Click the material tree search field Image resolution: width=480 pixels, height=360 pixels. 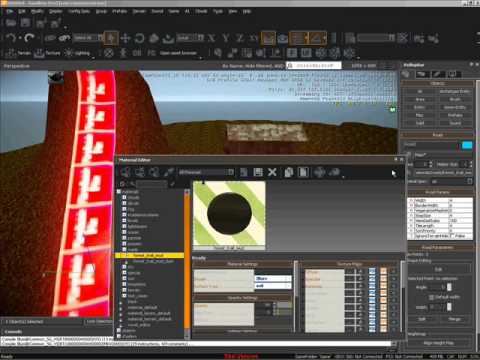click(x=151, y=184)
